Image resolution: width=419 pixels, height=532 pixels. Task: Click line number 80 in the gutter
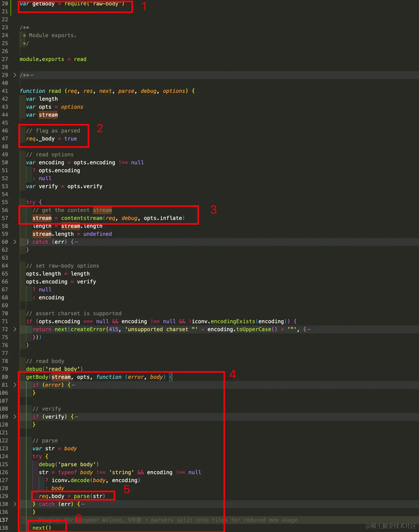(5, 377)
